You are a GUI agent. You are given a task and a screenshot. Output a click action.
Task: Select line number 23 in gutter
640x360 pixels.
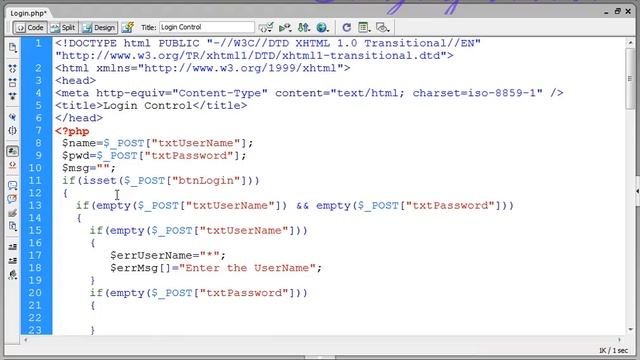point(35,329)
